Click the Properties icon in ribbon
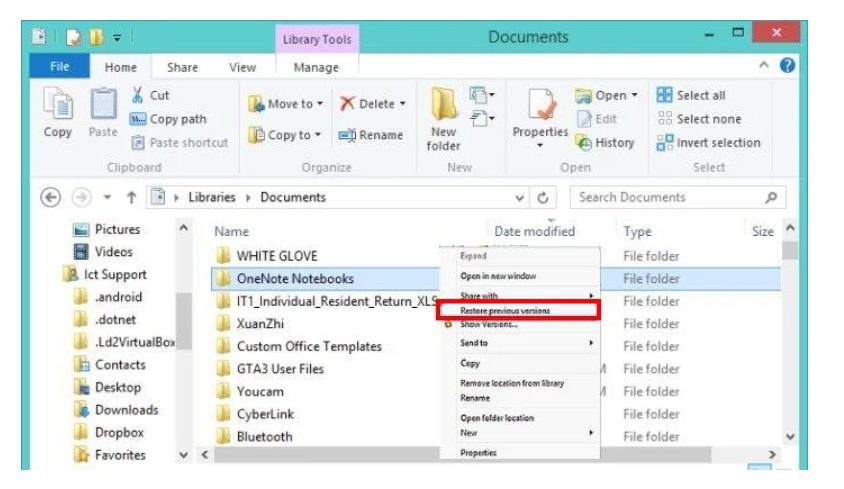This screenshot has height=489, width=844. [540, 106]
